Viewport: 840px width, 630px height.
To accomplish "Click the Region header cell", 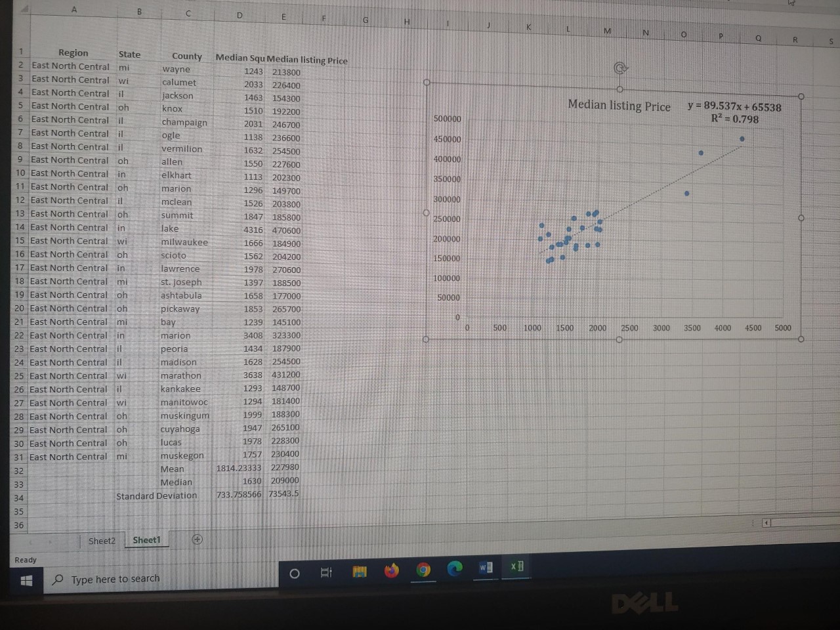I will tap(73, 52).
